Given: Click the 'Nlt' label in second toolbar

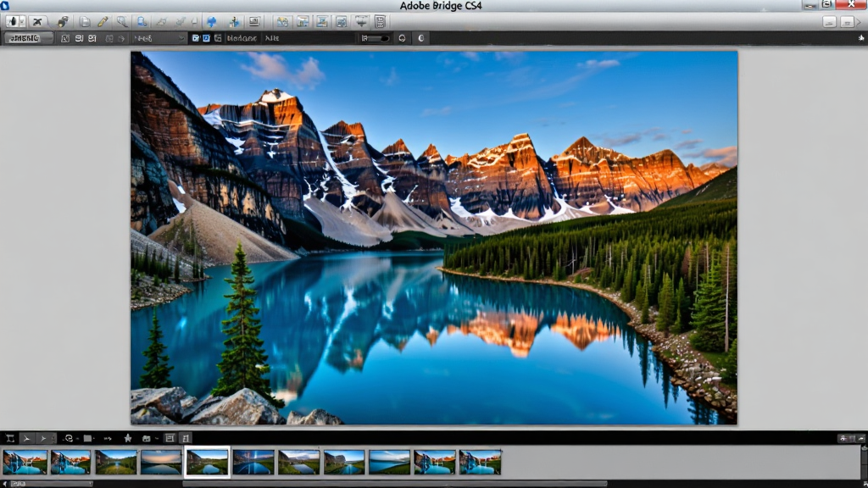Looking at the screenshot, I should (272, 38).
